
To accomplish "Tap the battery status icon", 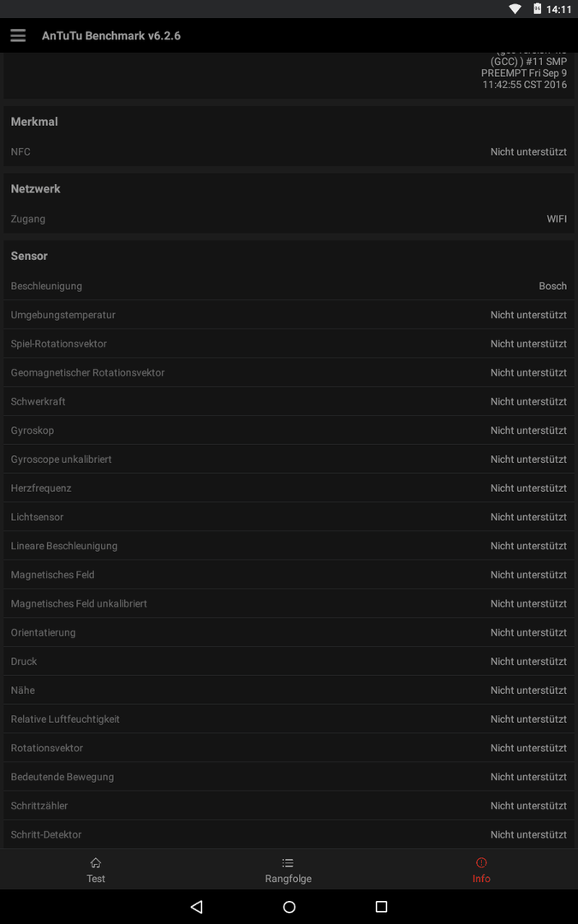I will click(x=537, y=9).
